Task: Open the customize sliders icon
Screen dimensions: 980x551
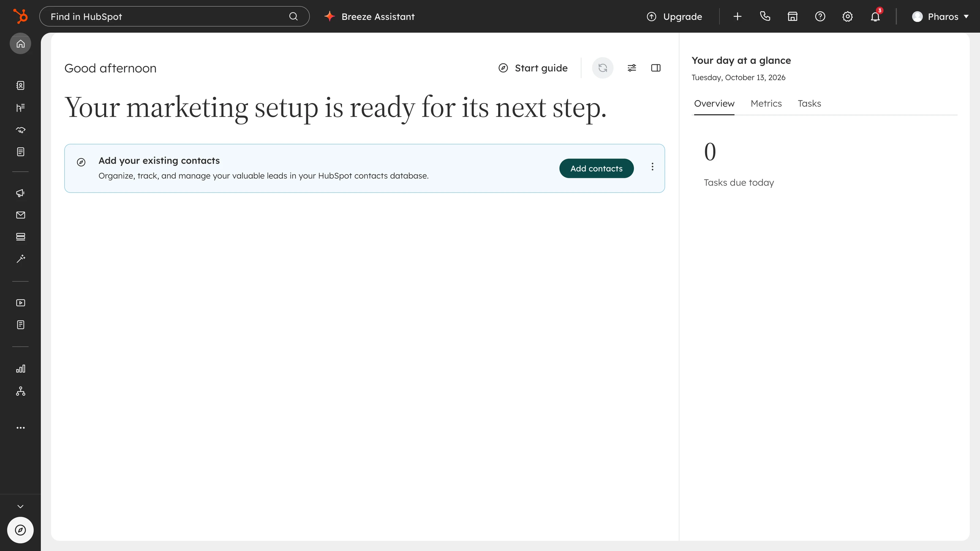Action: pos(632,68)
